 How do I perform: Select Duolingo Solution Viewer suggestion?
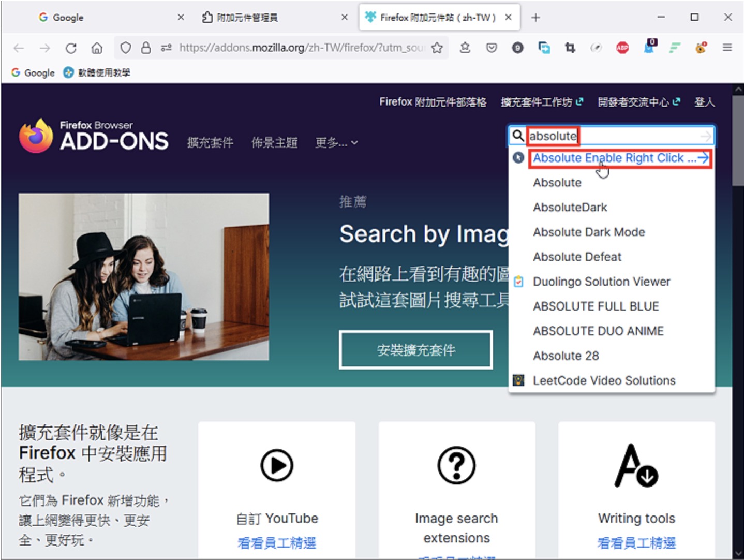(x=612, y=282)
